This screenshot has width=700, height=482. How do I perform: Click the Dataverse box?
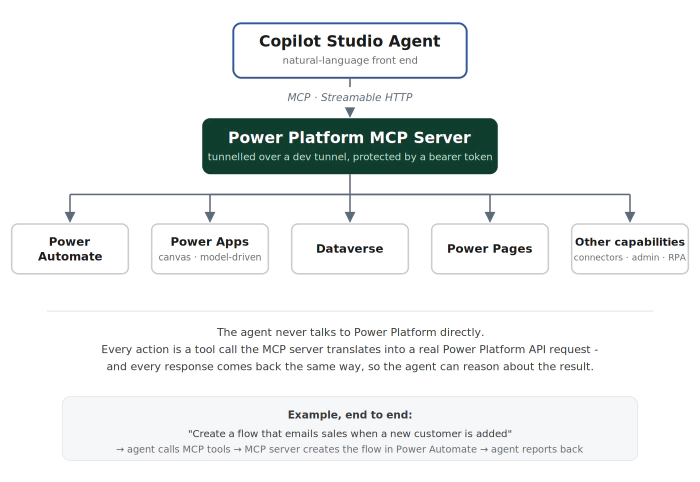[350, 249]
